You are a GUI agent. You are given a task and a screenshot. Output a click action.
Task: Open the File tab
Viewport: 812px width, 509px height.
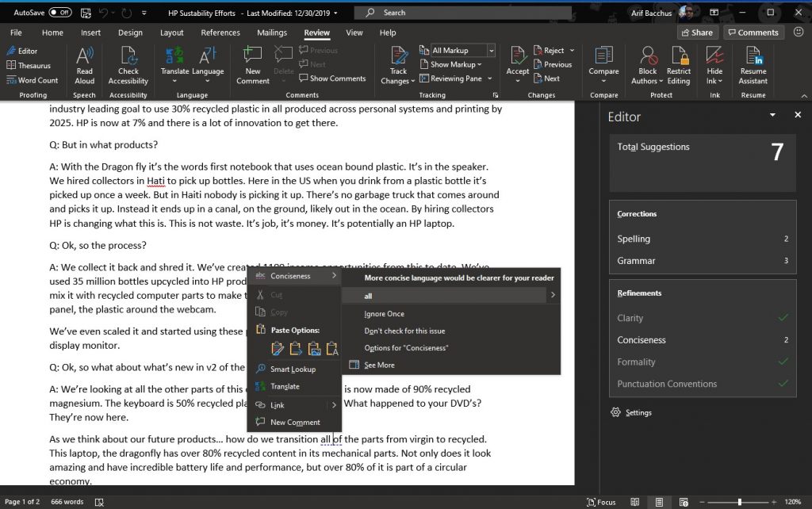click(x=16, y=32)
